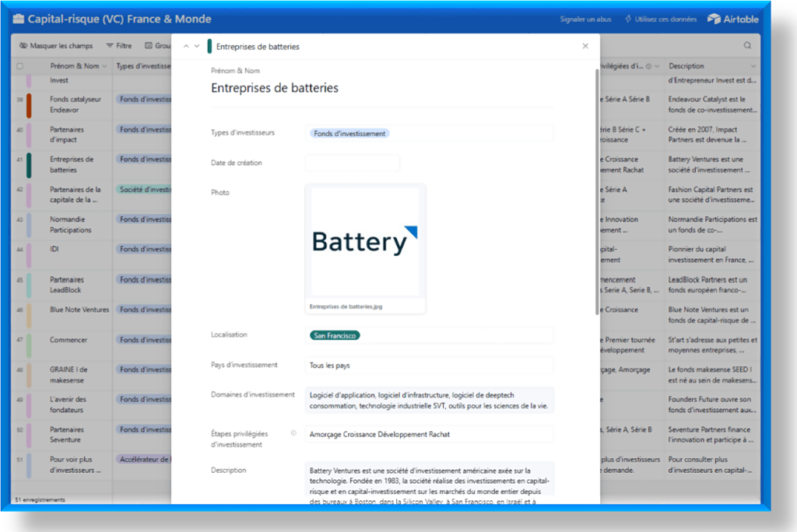Open Étapes privilégiées column header dropdown arrow

click(657, 66)
